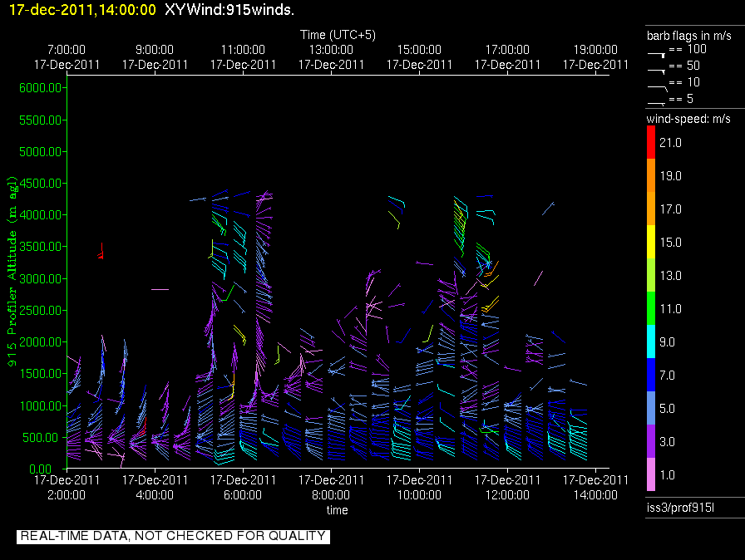Click the 10 m/s barb flag symbol
This screenshot has height=560, width=745.
click(658, 88)
